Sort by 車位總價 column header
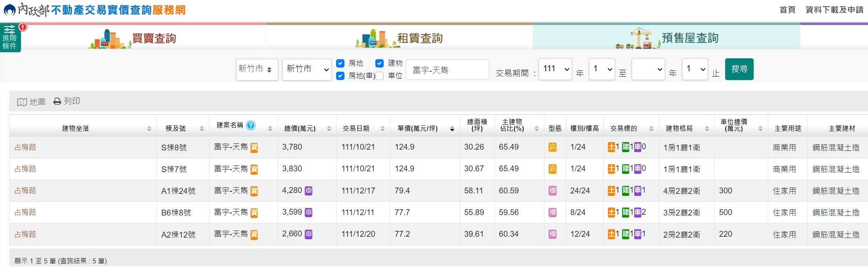This screenshot has width=868, height=268. coord(741,126)
